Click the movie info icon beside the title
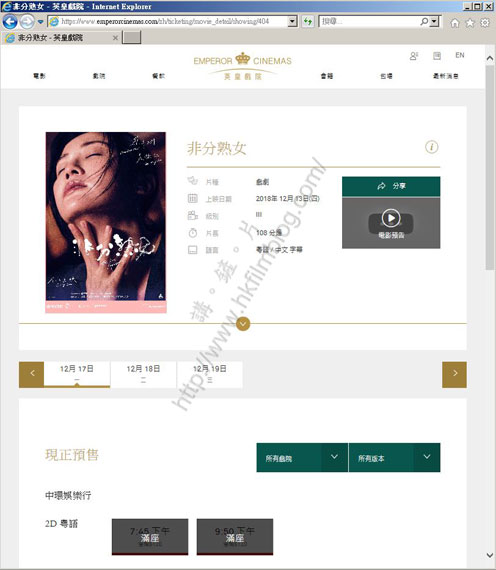This screenshot has width=496, height=570. click(x=432, y=147)
